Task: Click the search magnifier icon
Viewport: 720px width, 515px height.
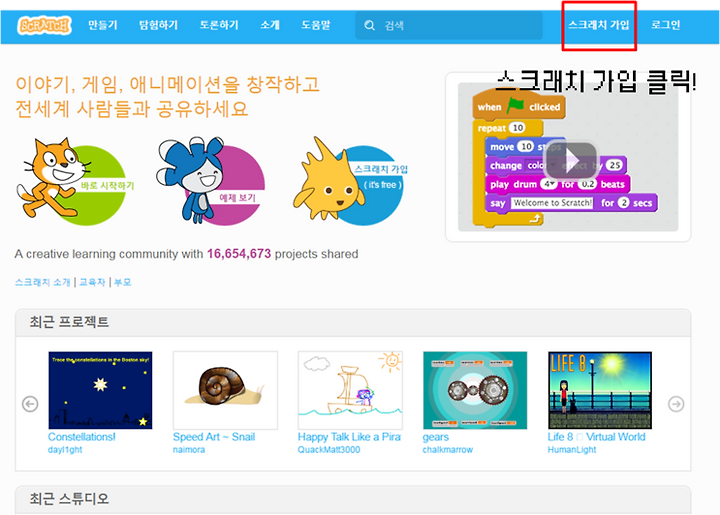Action: coord(369,25)
